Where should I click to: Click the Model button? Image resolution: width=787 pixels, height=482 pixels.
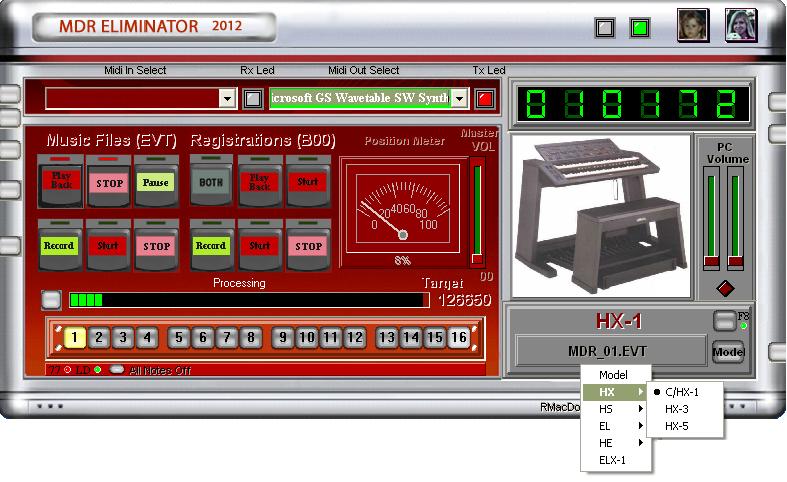tap(726, 352)
